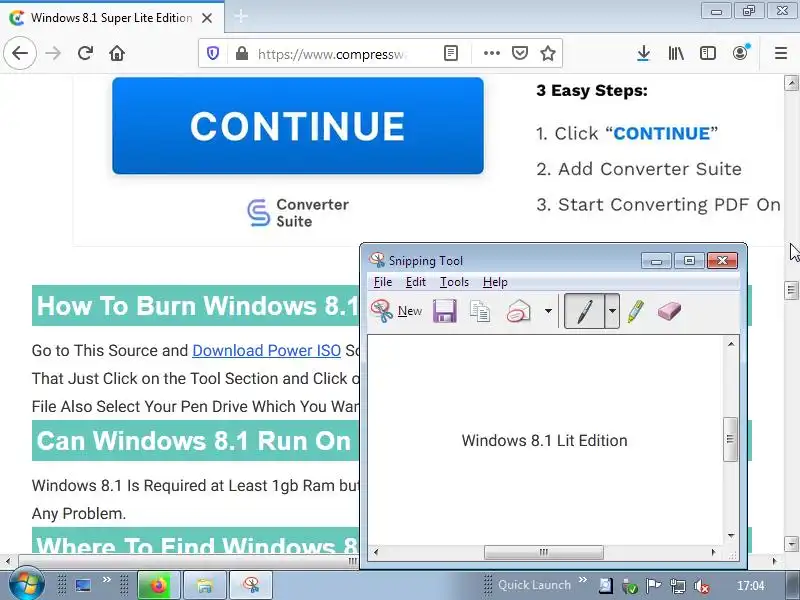Screen dimensions: 800x600
Task: Open Send Snip options dropdown arrow
Action: click(548, 311)
